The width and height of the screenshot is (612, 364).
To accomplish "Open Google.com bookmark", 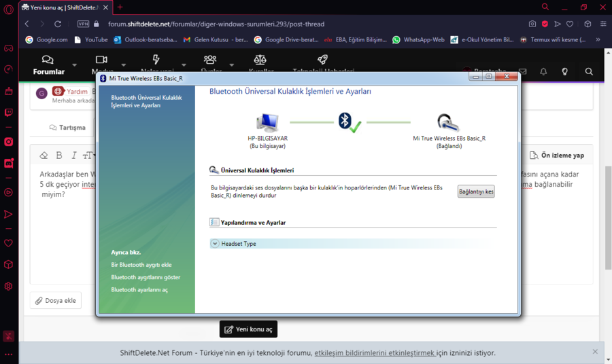I will (47, 39).
